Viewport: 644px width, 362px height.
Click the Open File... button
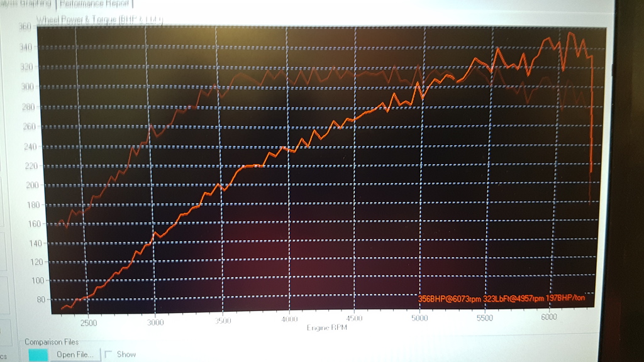(x=75, y=354)
